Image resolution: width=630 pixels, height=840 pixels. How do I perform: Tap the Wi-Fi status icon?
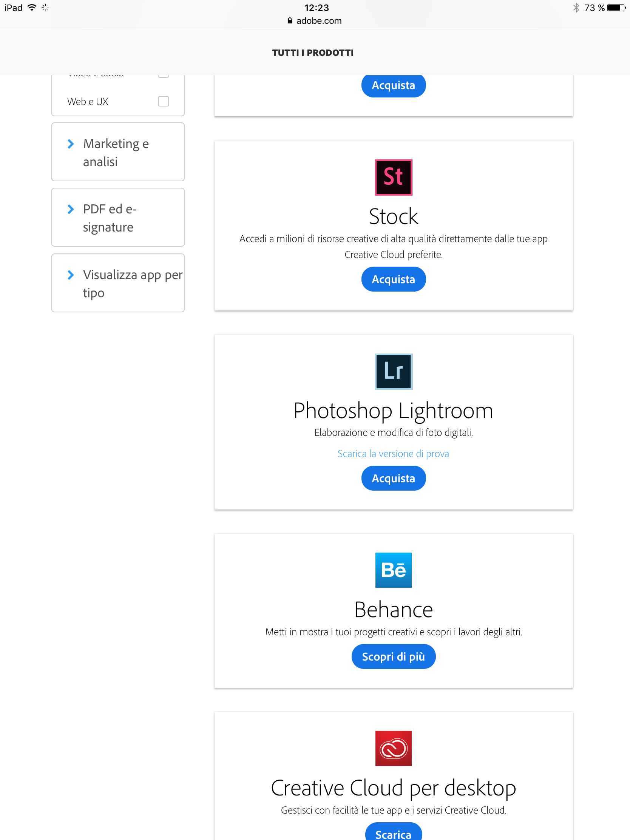click(x=32, y=8)
